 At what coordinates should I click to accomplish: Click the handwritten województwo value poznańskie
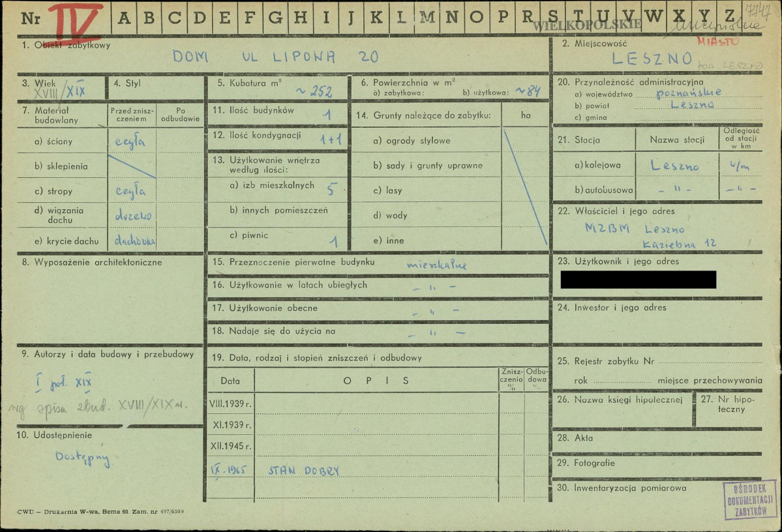678,93
